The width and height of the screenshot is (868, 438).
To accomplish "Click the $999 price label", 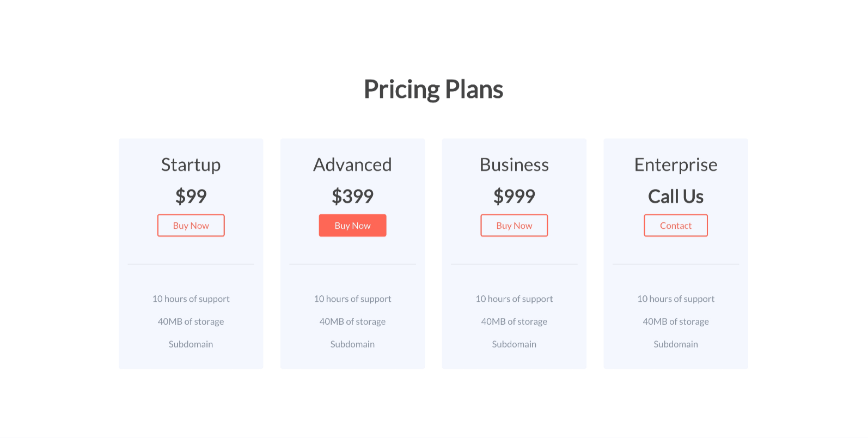I will click(514, 196).
